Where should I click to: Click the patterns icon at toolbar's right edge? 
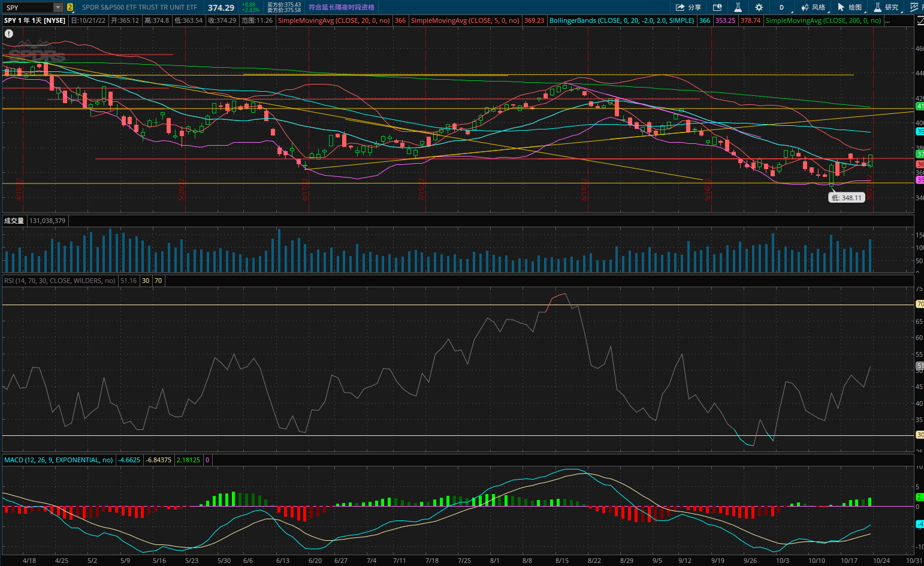[915, 7]
